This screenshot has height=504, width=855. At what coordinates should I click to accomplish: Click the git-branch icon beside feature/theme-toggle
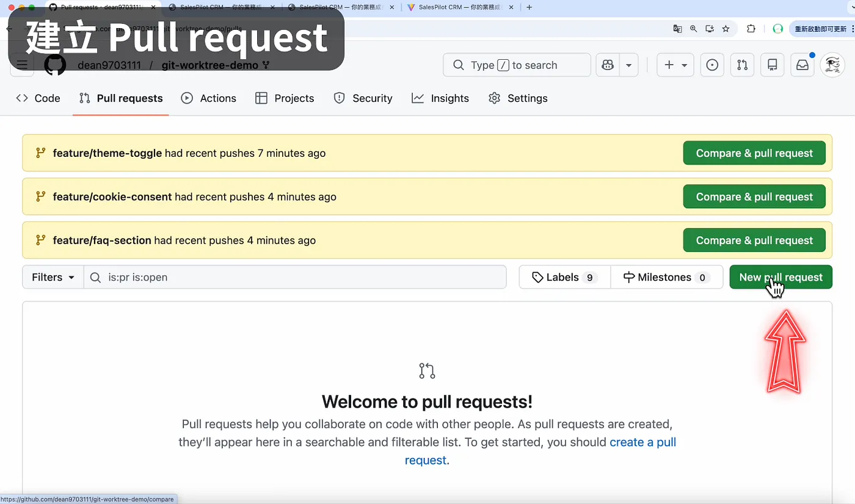tap(40, 153)
